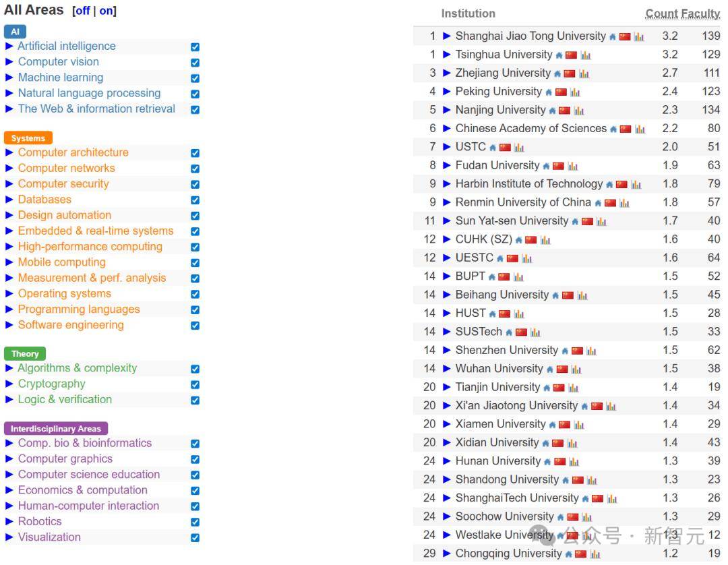Expand the Machine learning conference list
The width and height of the screenshot is (728, 565).
click(9, 78)
